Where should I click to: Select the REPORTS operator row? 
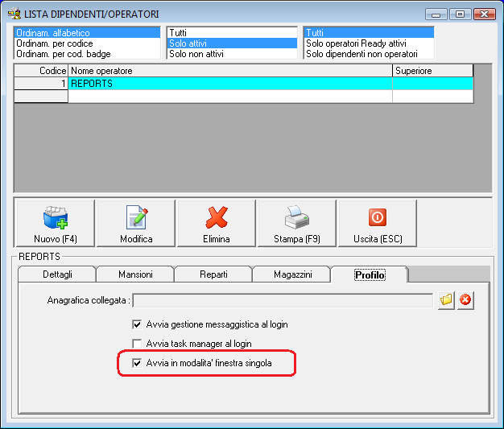click(244, 84)
